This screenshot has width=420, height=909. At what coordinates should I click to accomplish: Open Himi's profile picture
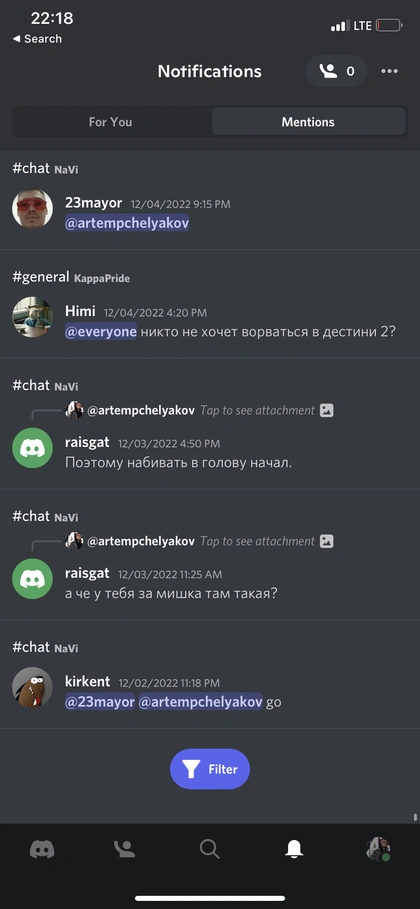(x=32, y=317)
